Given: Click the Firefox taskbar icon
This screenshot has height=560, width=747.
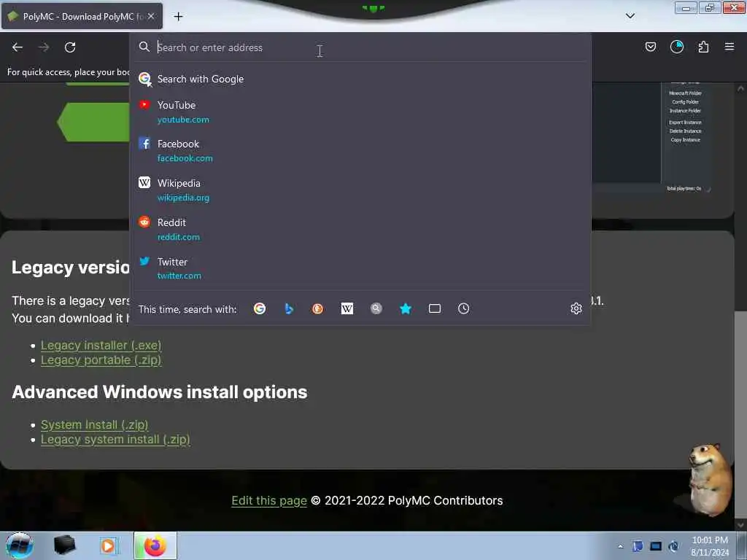Looking at the screenshot, I should pyautogui.click(x=155, y=545).
